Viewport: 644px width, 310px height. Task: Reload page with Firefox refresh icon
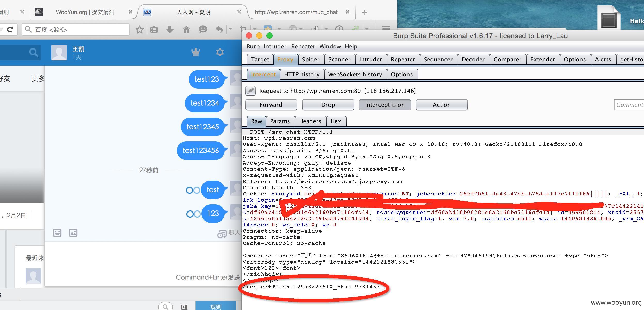click(10, 29)
